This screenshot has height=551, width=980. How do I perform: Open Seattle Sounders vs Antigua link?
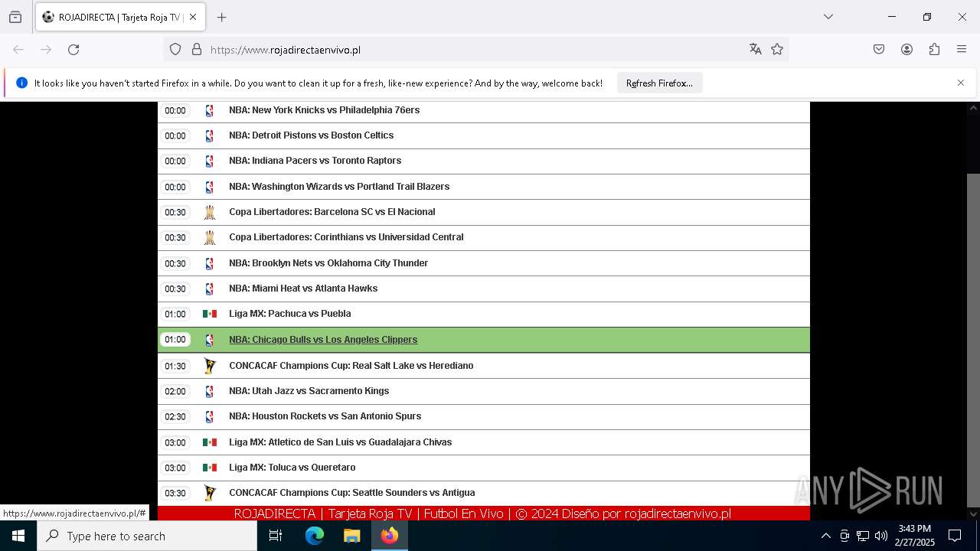click(x=351, y=493)
